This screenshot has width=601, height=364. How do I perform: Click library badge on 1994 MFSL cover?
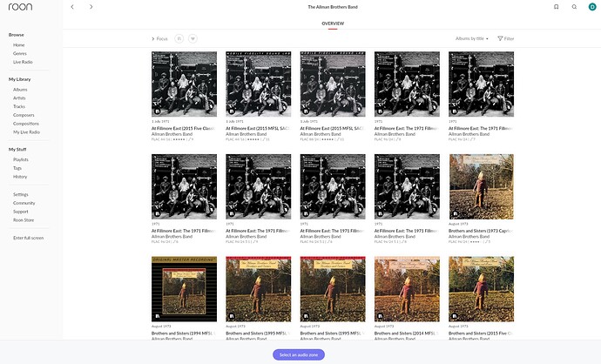[157, 316]
